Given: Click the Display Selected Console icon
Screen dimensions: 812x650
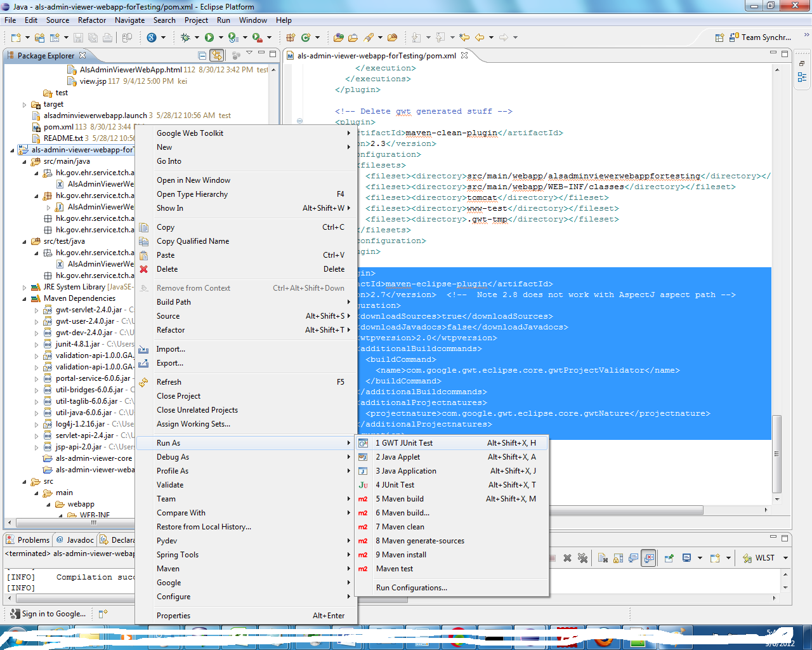Looking at the screenshot, I should coord(686,558).
